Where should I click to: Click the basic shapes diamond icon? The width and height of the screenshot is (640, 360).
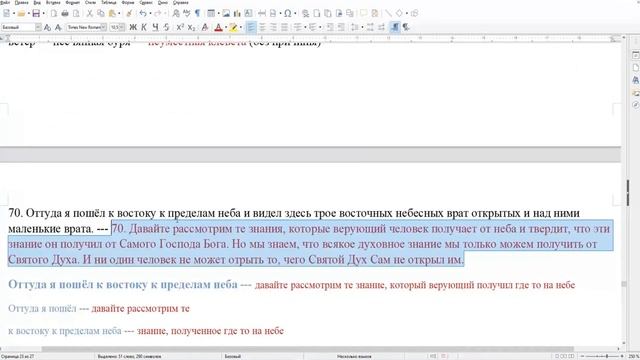point(399,13)
